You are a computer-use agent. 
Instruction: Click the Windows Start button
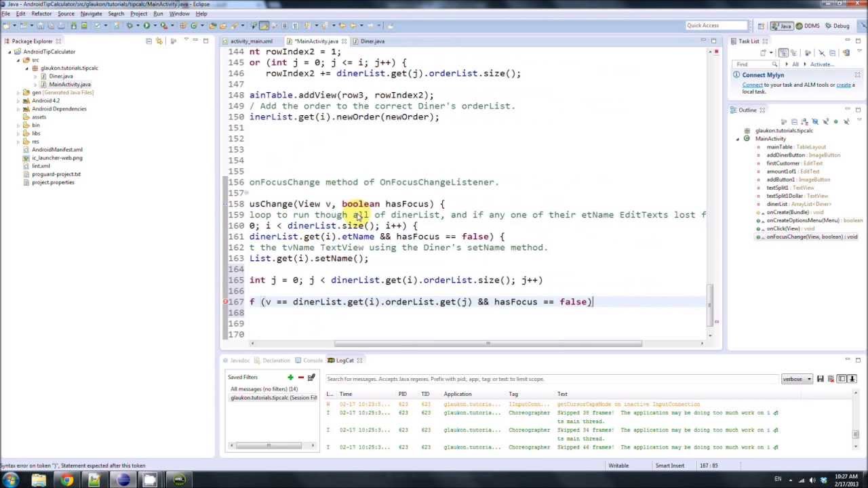(12, 480)
